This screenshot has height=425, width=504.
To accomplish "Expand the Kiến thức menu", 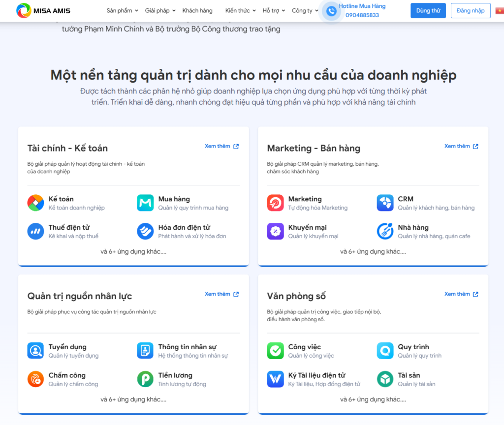I will click(x=240, y=11).
